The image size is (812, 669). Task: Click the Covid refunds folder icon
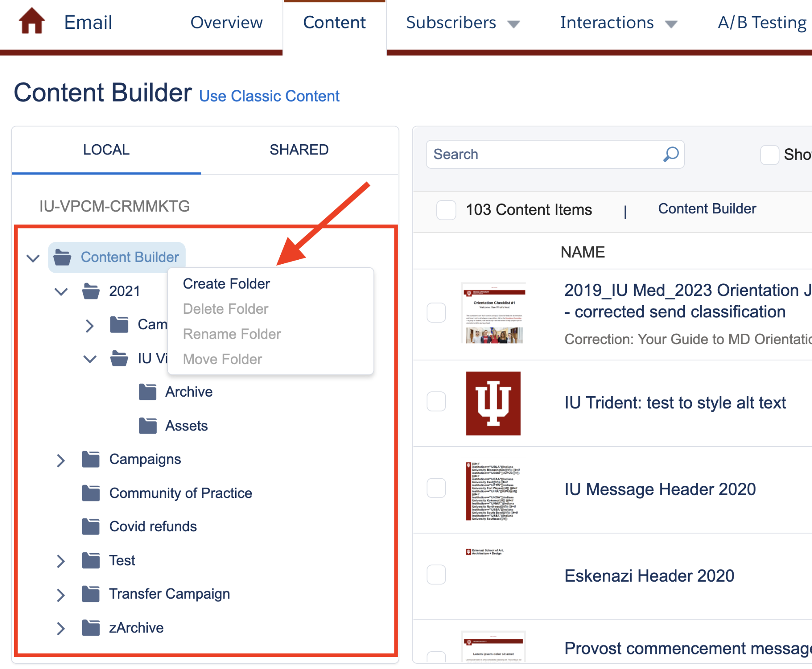coord(91,526)
